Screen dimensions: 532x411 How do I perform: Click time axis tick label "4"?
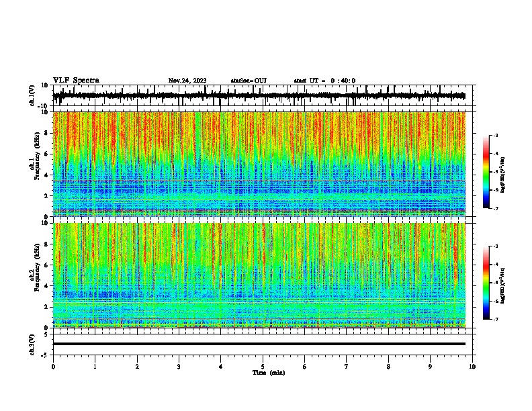[x=221, y=367]
